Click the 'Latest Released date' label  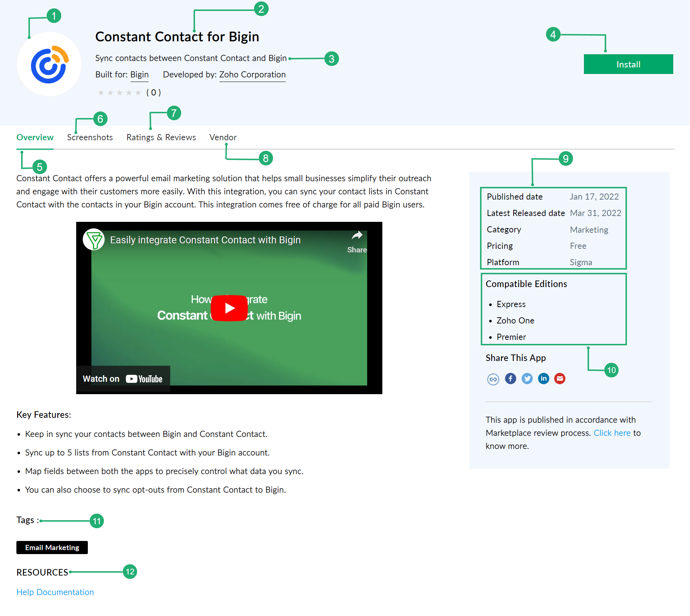click(x=526, y=213)
